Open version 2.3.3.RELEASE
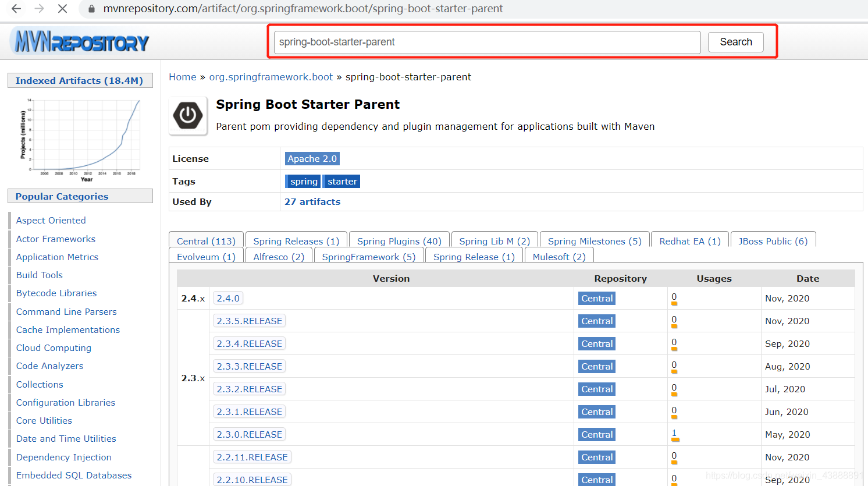 coord(250,366)
